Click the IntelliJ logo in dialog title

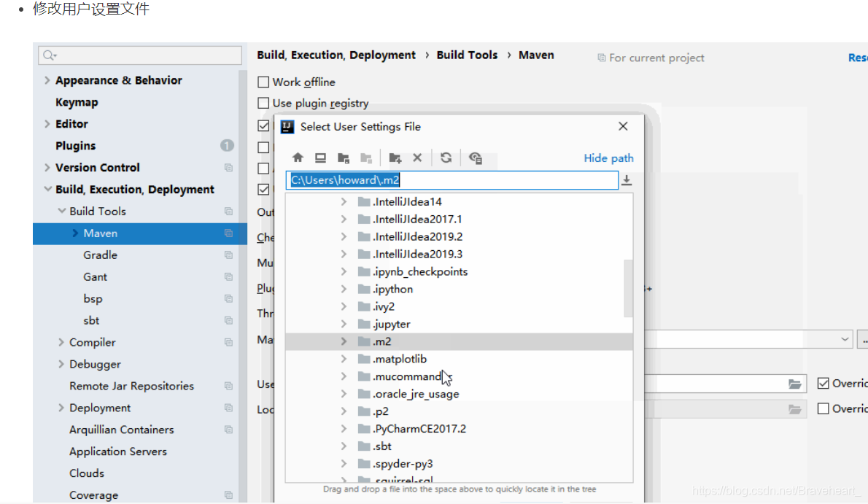[287, 127]
